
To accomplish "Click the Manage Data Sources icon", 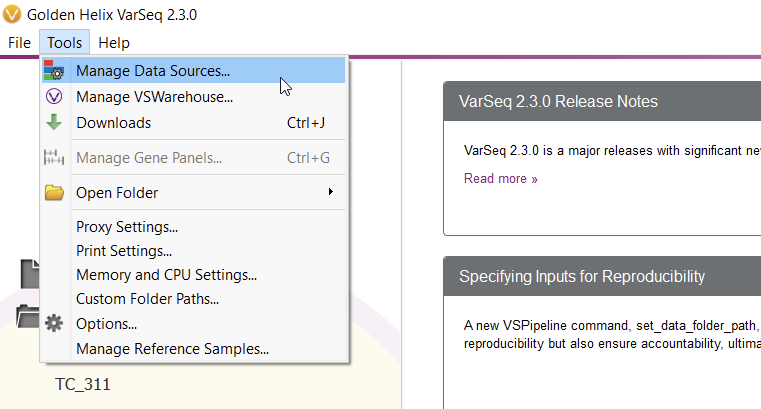I will coord(54,71).
